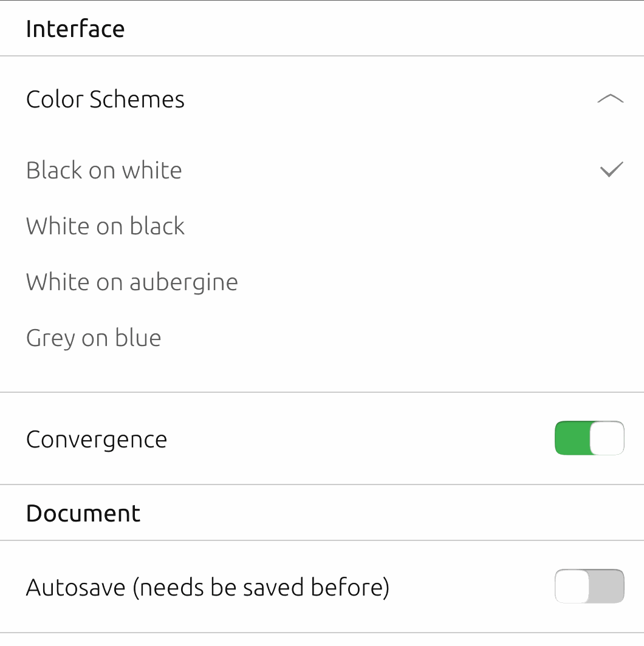Click the Interface section header
This screenshot has width=644, height=646.
[x=75, y=28]
